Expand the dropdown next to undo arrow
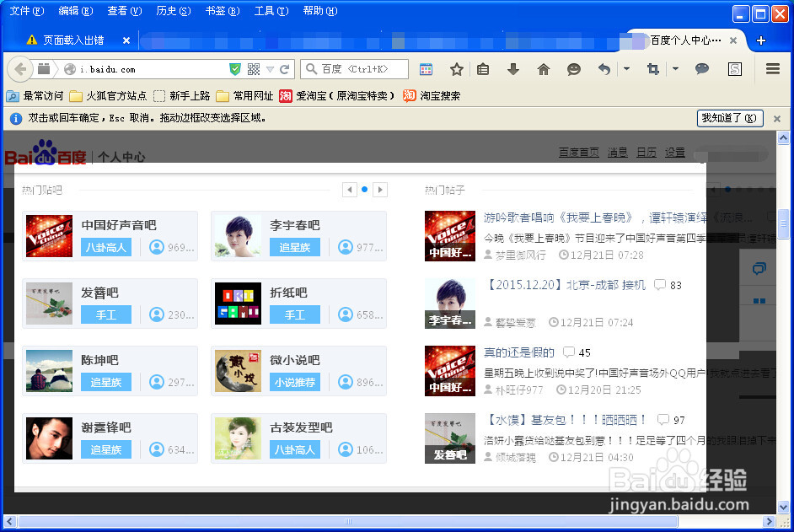 click(x=626, y=69)
